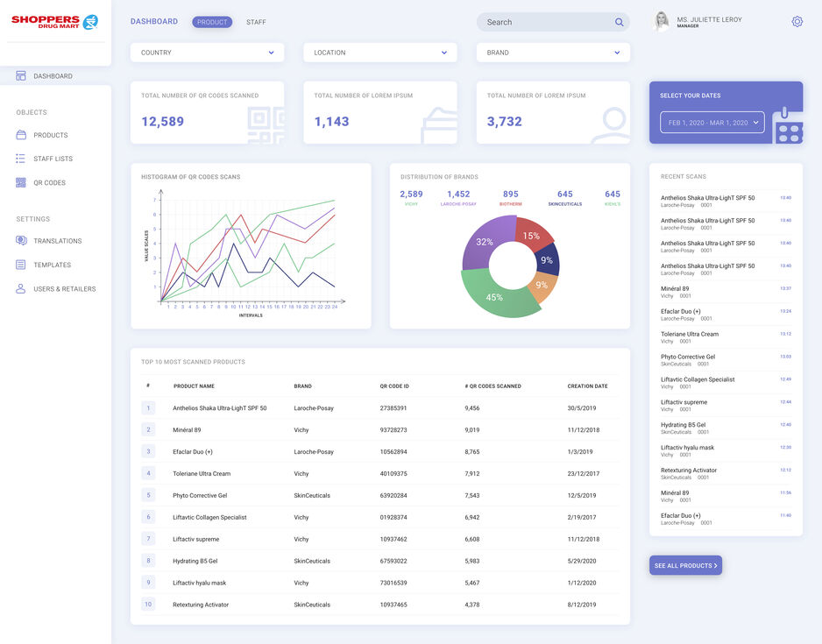This screenshot has width=822, height=644.
Task: Click the Product Name column header
Action: click(x=194, y=386)
